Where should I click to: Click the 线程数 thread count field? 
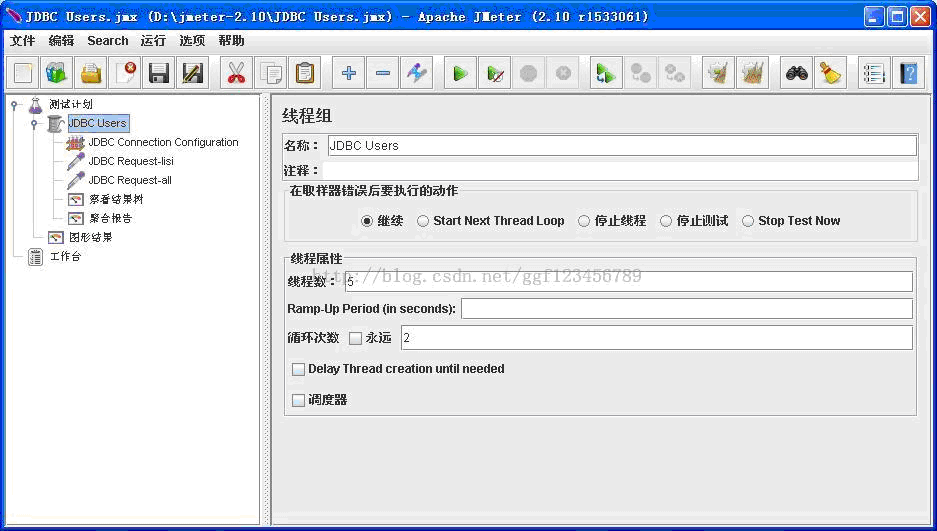[629, 281]
